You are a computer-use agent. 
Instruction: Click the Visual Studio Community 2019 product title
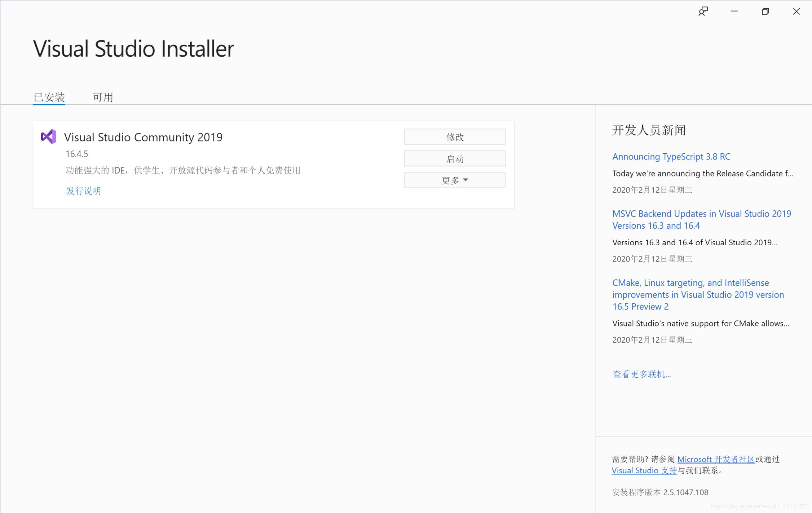(143, 137)
